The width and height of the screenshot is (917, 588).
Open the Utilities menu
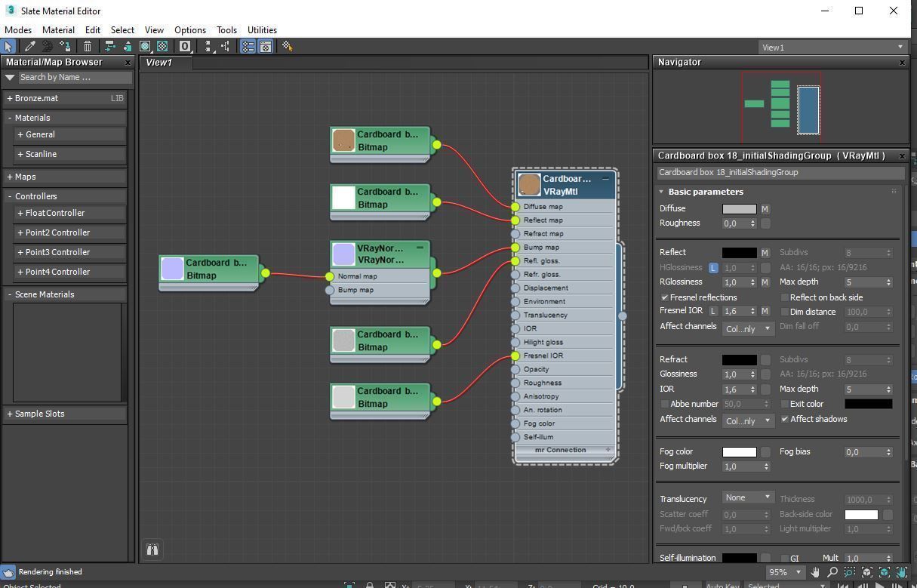[262, 30]
